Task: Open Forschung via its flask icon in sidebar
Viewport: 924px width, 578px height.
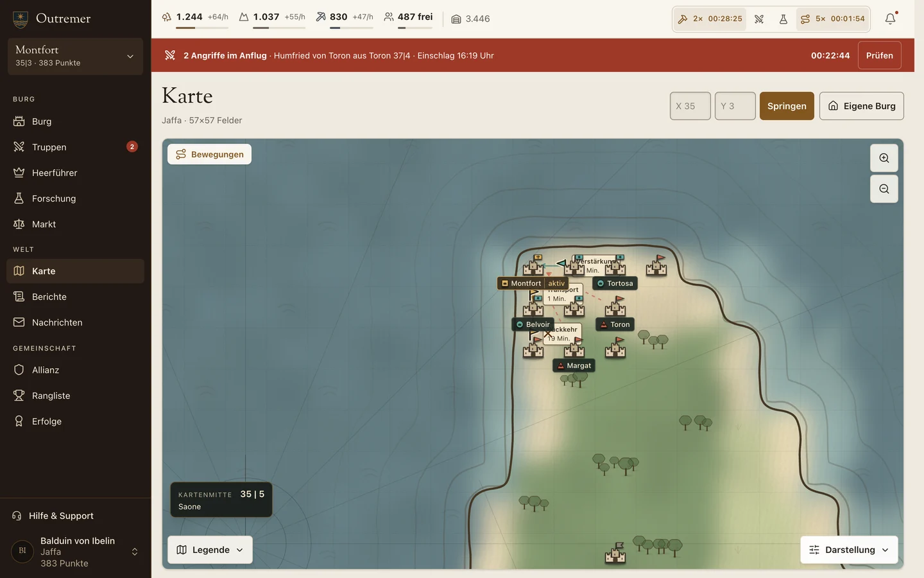Action: click(x=19, y=198)
